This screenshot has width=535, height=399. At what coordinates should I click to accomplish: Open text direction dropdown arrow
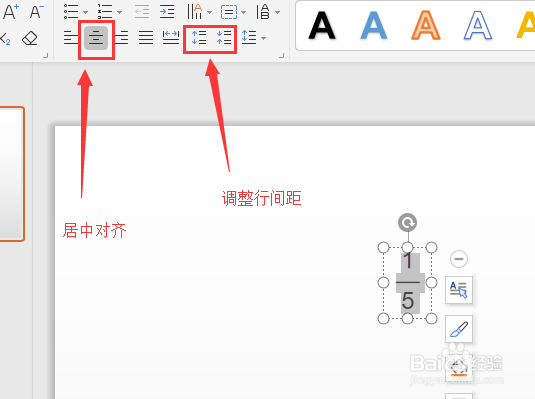209,12
